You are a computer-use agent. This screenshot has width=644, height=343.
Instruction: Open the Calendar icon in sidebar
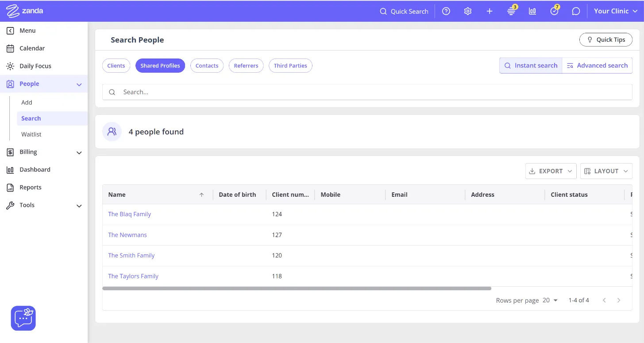pyautogui.click(x=10, y=48)
